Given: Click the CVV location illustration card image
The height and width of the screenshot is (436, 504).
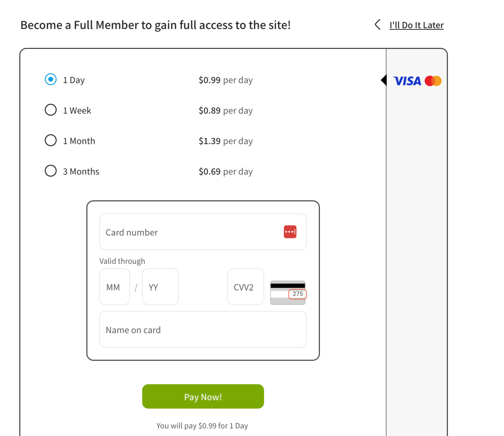Looking at the screenshot, I should point(288,293).
